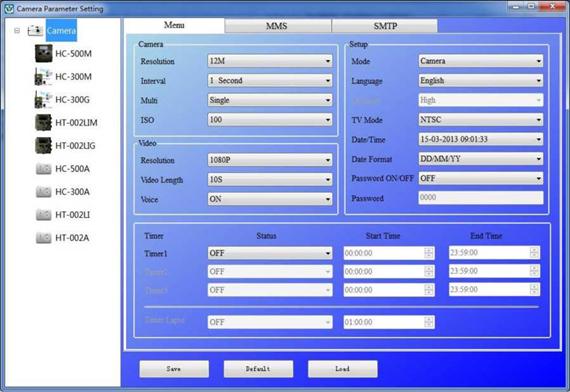This screenshot has height=392, width=570.
Task: Switch to the MMS tab
Action: [x=278, y=26]
